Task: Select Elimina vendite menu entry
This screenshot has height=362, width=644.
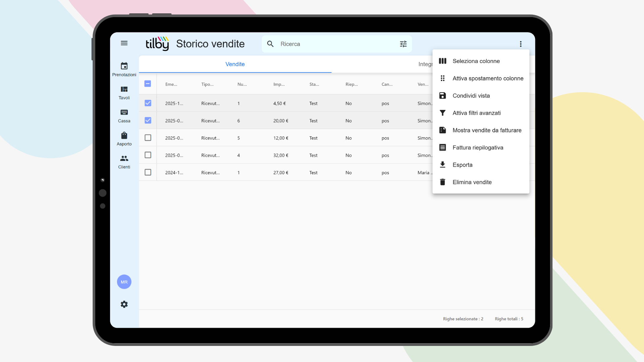Action: (481, 182)
